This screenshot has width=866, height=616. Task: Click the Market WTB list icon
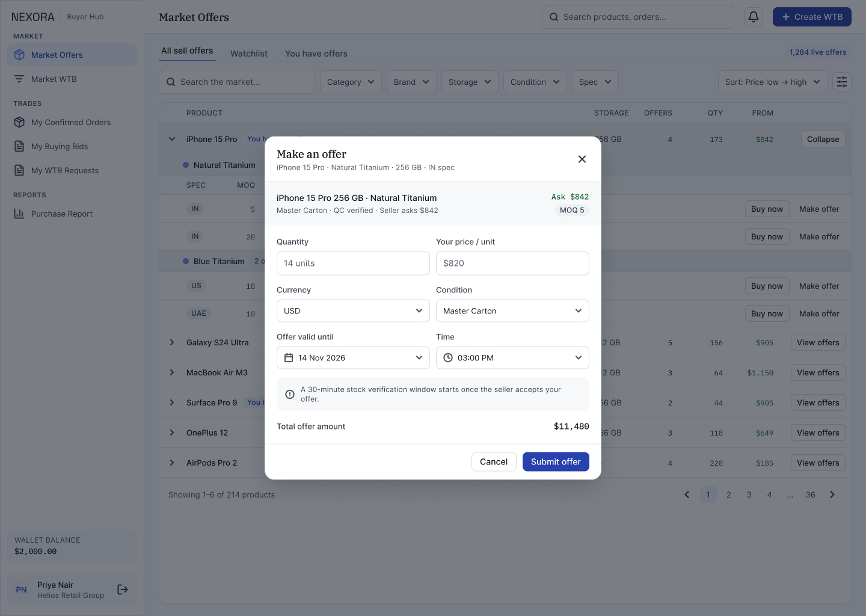click(19, 79)
